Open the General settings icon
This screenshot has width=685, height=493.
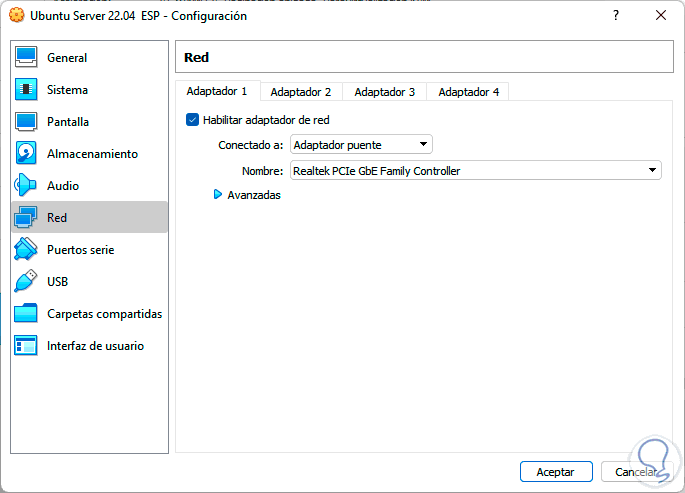[27, 58]
